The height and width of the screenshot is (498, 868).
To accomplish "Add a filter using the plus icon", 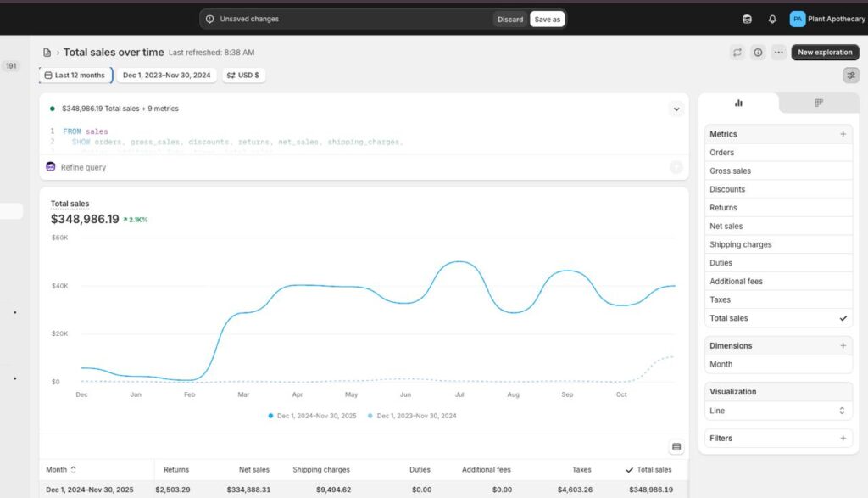I will [x=843, y=439].
